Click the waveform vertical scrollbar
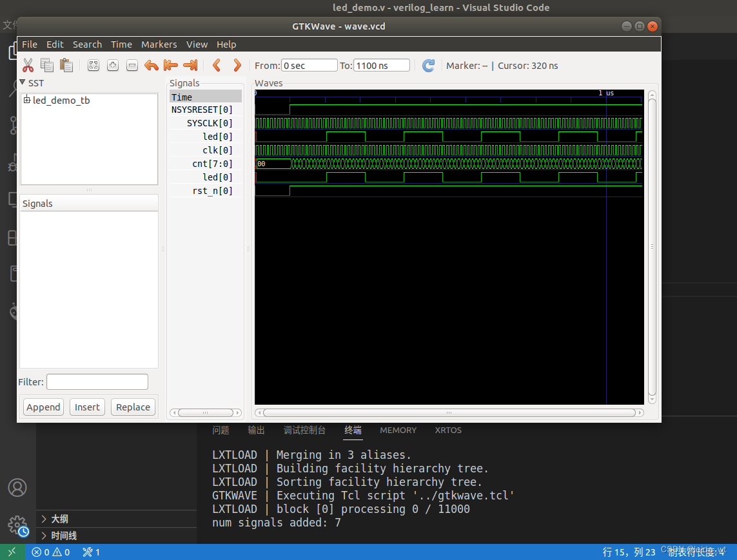The width and height of the screenshot is (737, 560). [x=652, y=247]
